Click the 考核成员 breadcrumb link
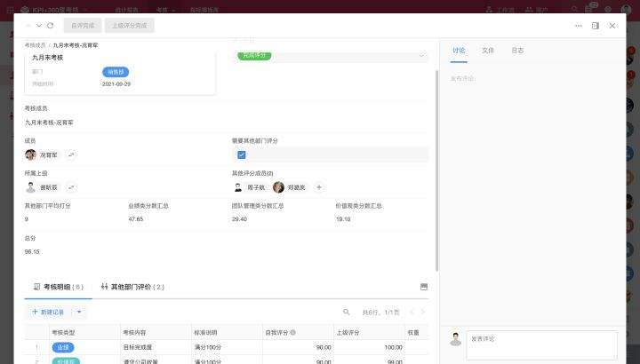The height and width of the screenshot is (364, 640). [x=35, y=45]
